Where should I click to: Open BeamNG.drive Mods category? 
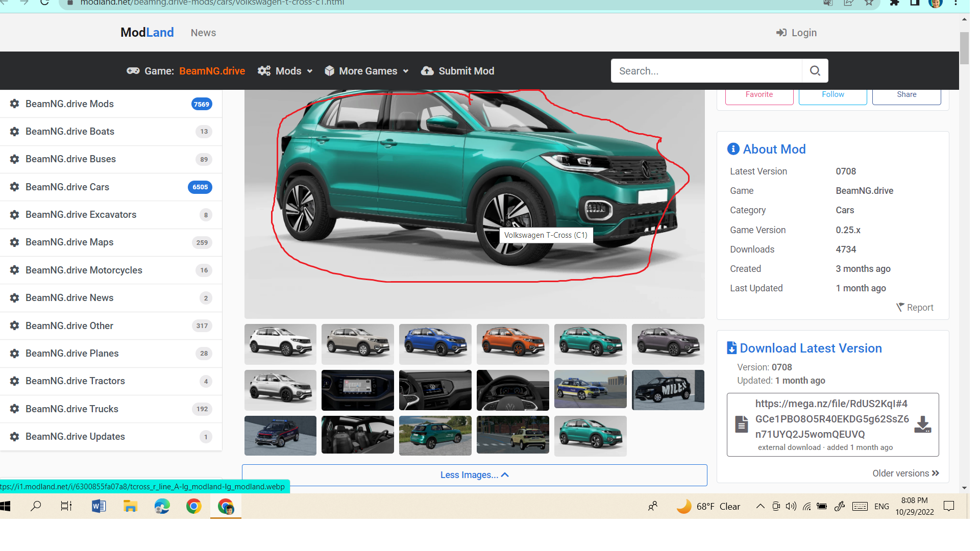111,104
